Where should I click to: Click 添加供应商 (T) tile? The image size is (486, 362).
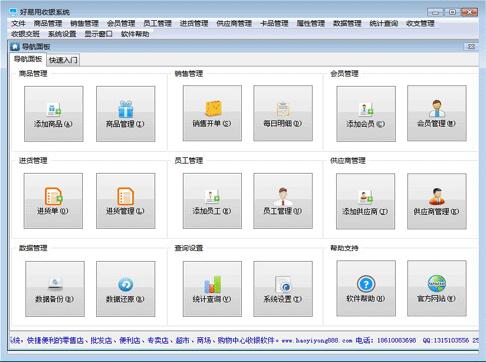[x=365, y=201]
